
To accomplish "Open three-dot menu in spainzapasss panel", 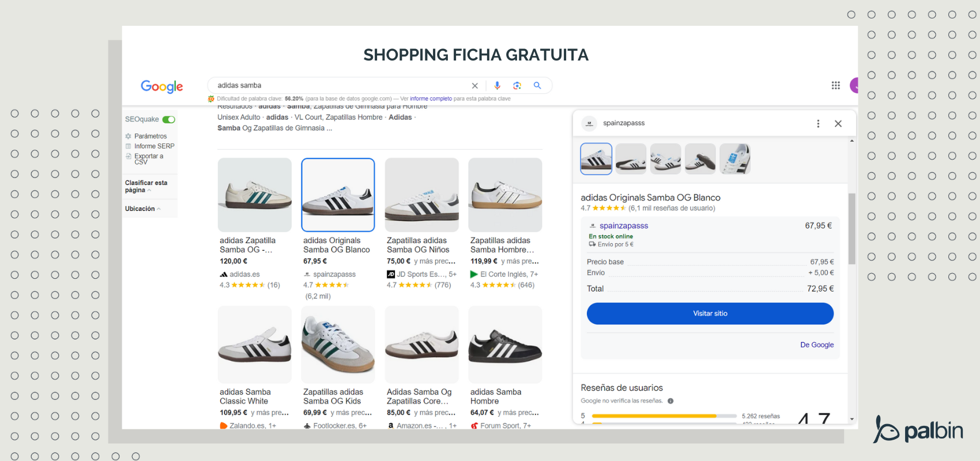I will click(818, 123).
